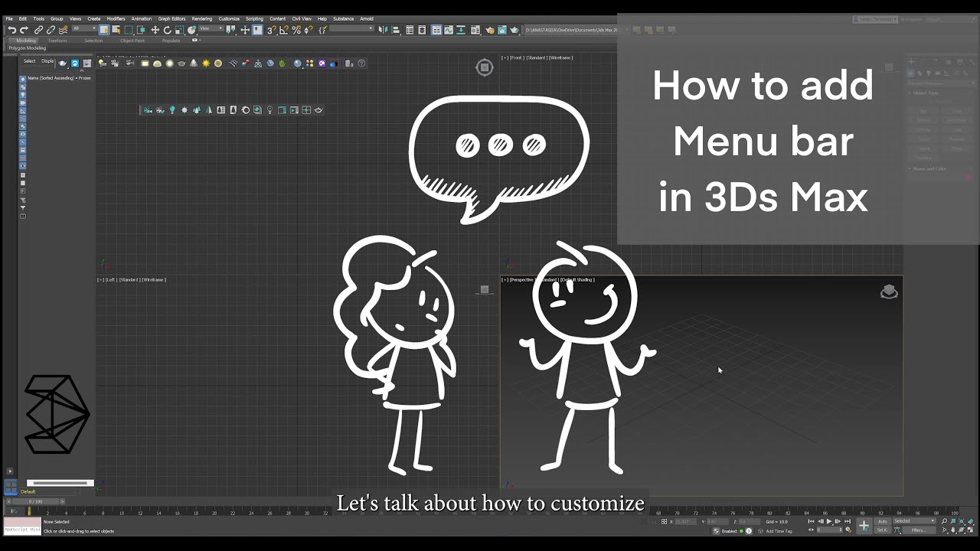The width and height of the screenshot is (980, 551).
Task: Go to the start frame
Action: [811, 521]
